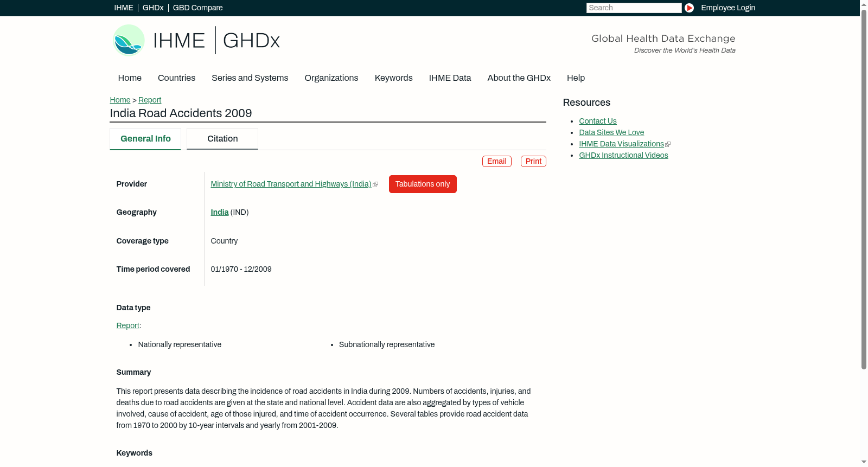This screenshot has height=467, width=868.
Task: Click the Coverage type label
Action: coord(143,241)
